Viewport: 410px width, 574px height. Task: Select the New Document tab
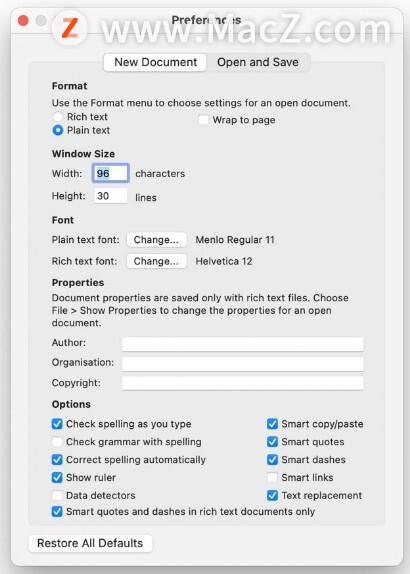point(155,62)
